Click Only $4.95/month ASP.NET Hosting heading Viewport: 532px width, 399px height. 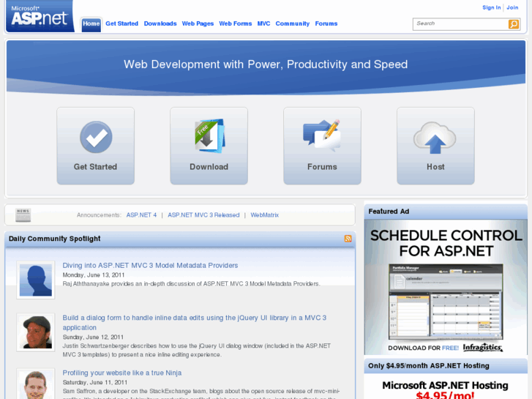pos(429,366)
